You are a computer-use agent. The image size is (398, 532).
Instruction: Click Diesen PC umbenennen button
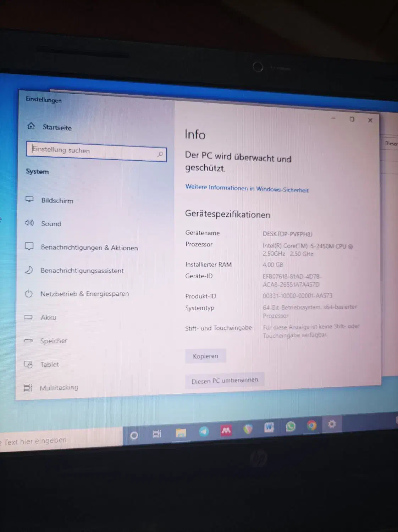tap(225, 381)
